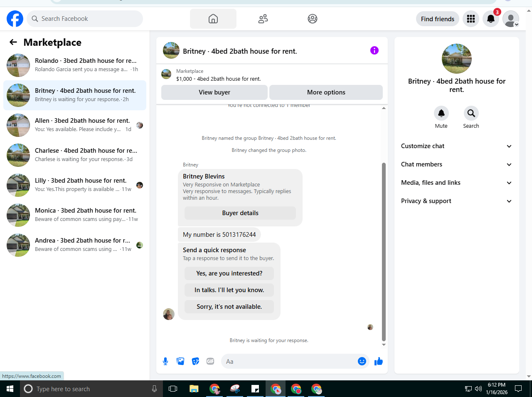The height and width of the screenshot is (397, 532).
Task: Click large listing photo in right panel
Action: click(457, 59)
